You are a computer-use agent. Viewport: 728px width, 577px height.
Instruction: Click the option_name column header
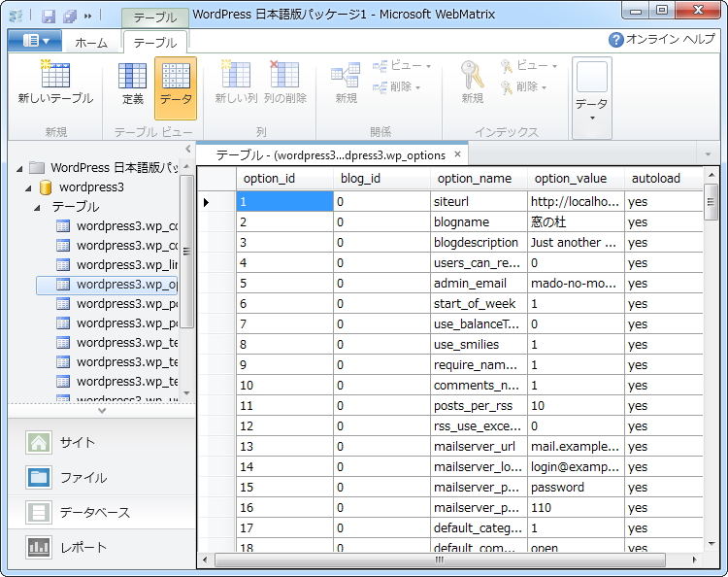click(x=479, y=179)
